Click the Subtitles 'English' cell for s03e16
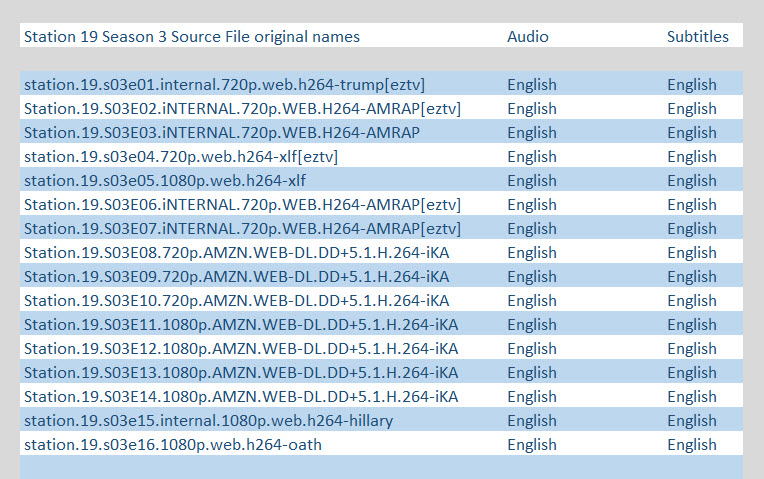764x479 pixels. point(692,444)
